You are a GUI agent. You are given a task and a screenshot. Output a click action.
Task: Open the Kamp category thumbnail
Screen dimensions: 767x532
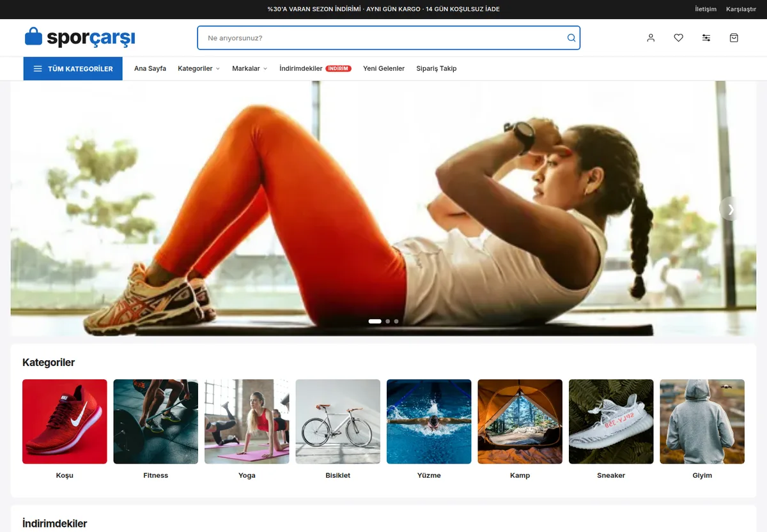click(520, 422)
